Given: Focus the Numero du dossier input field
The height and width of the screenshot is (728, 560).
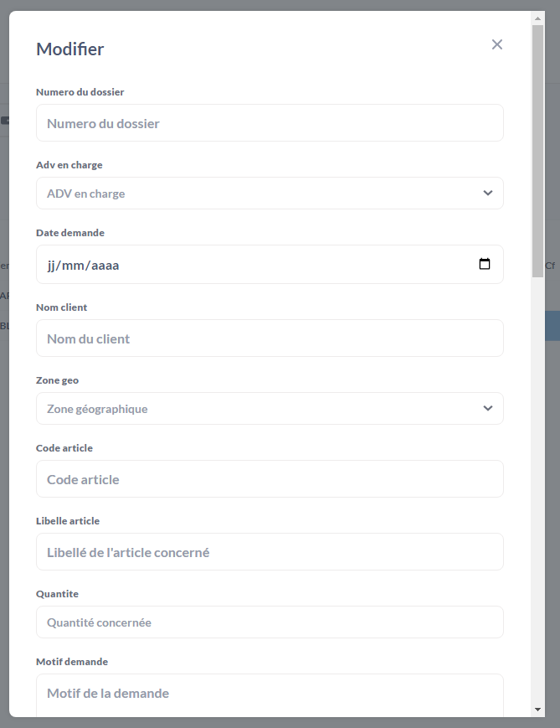Looking at the screenshot, I should pyautogui.click(x=270, y=123).
